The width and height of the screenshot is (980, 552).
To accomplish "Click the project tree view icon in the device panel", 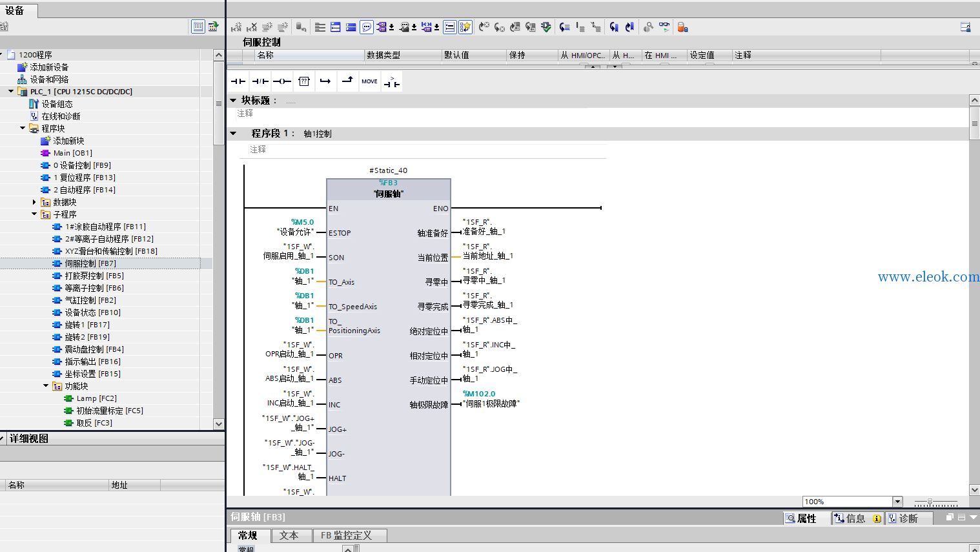I will tap(198, 26).
